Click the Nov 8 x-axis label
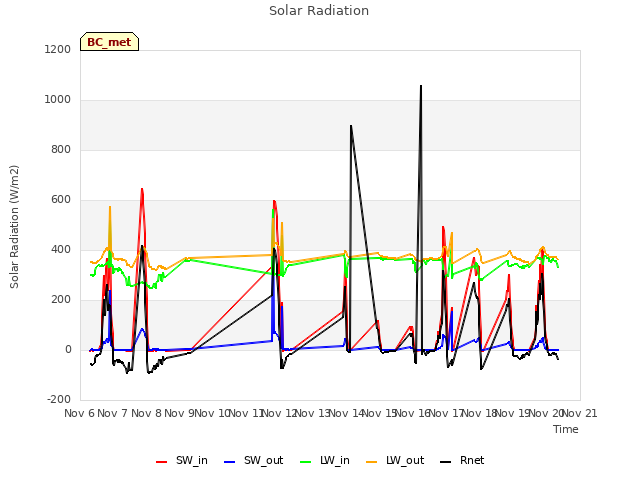Viewport: 640px width, 480px height. tap(146, 413)
